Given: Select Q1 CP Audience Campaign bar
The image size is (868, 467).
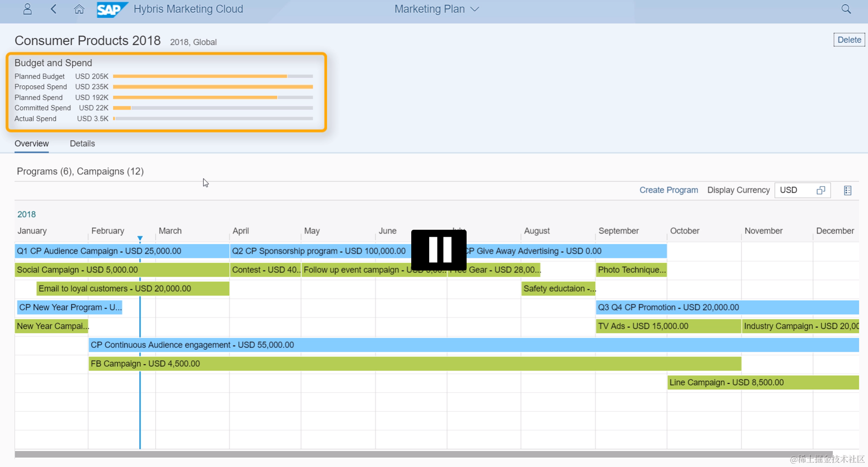Looking at the screenshot, I should click(122, 251).
